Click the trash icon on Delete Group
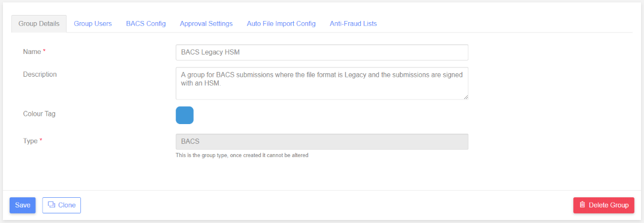 tap(582, 205)
